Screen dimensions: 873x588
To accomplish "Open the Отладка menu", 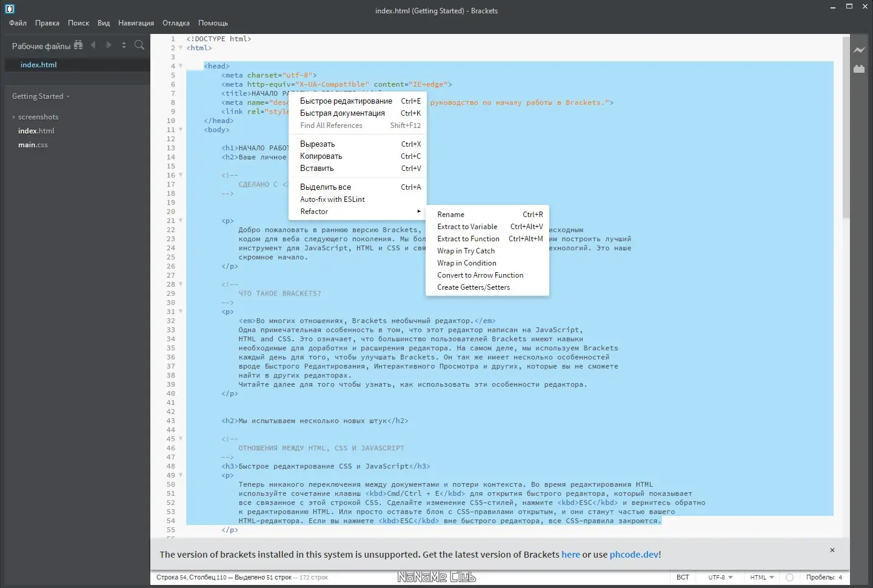I will coord(176,23).
